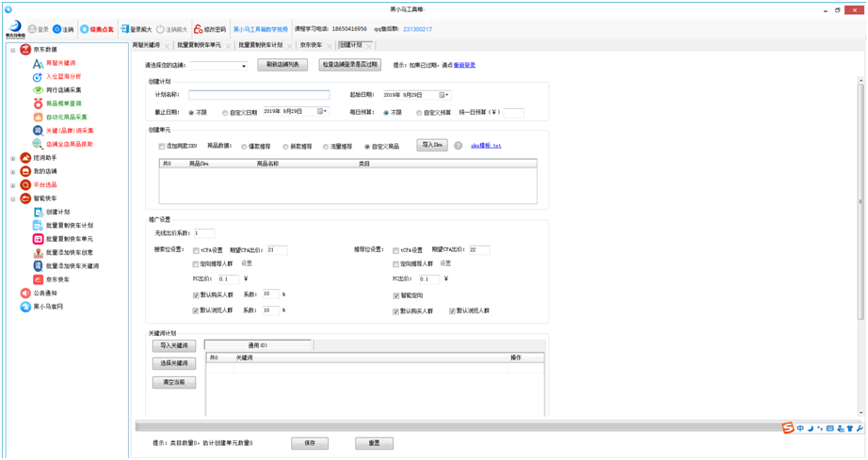
Task: Switch to the 批量复制快车计划 tab
Action: coord(261,45)
